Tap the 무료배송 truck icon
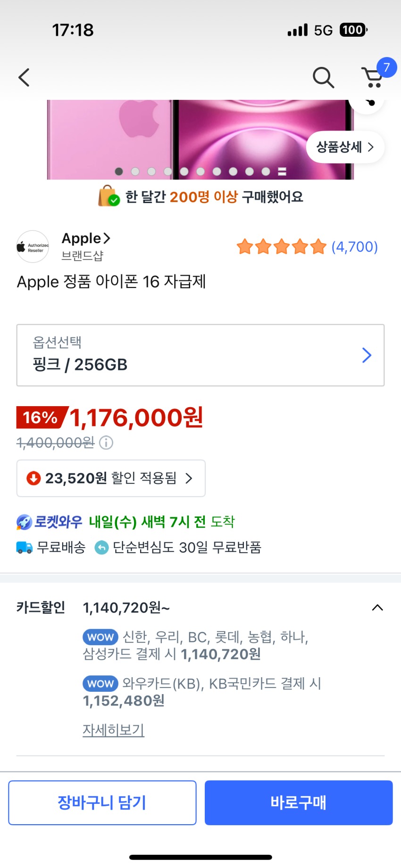The image size is (401, 868). 25,547
